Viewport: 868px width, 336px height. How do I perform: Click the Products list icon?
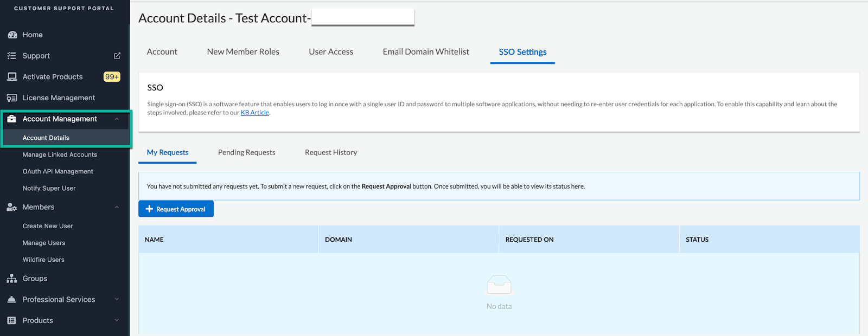12,321
